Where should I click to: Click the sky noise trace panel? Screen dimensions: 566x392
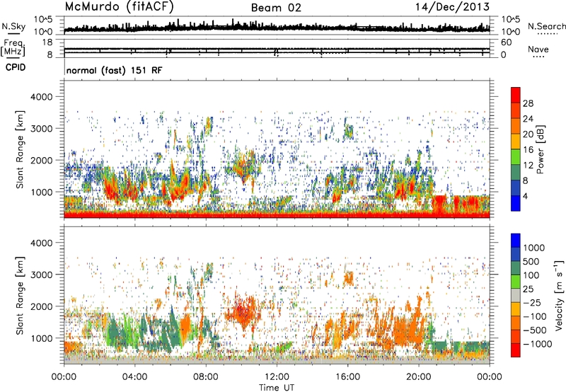point(277,25)
